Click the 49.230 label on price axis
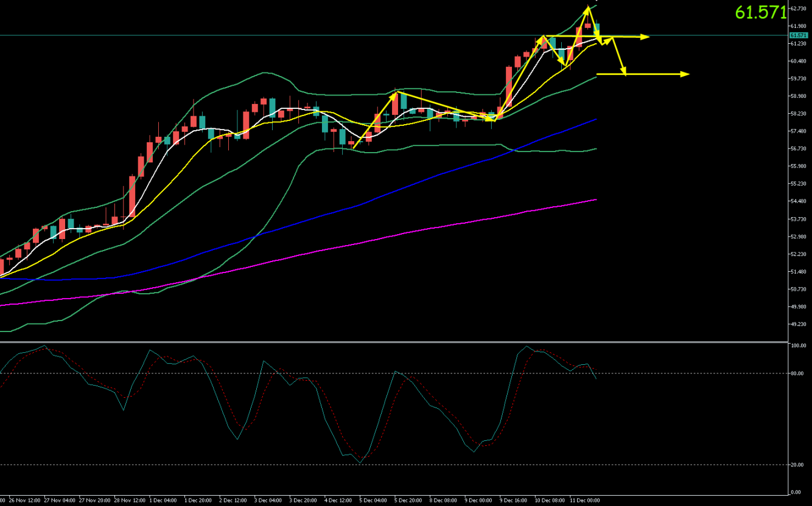This screenshot has width=812, height=506. point(798,324)
